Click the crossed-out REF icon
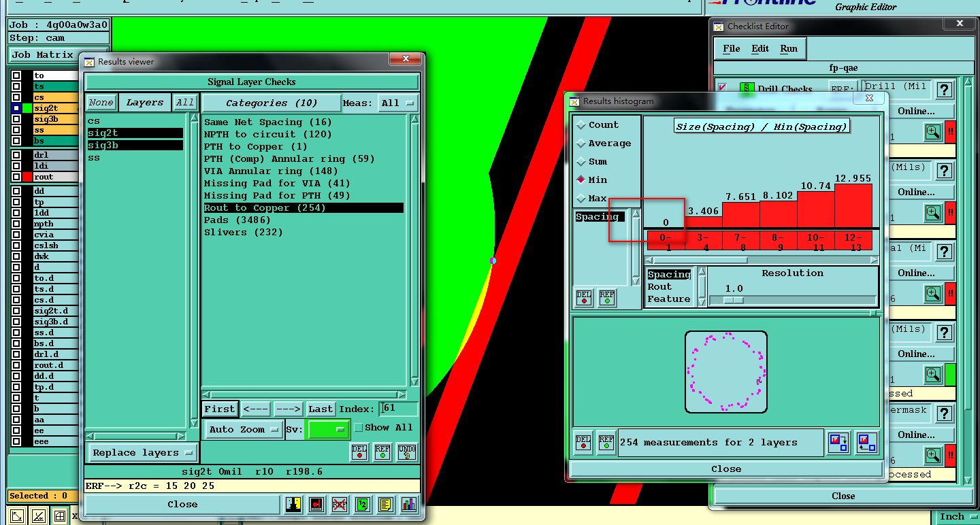Viewport: 980px width, 525px height. point(340,505)
